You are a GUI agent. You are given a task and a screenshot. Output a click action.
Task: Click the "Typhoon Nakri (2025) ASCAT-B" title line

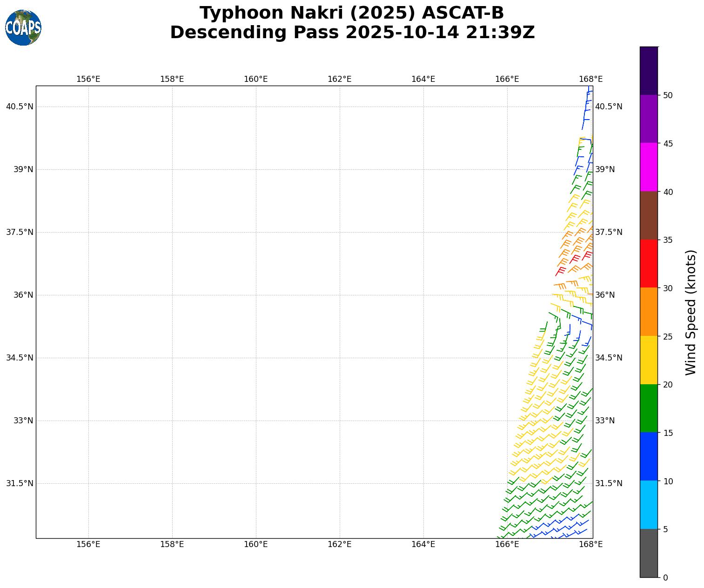click(352, 13)
